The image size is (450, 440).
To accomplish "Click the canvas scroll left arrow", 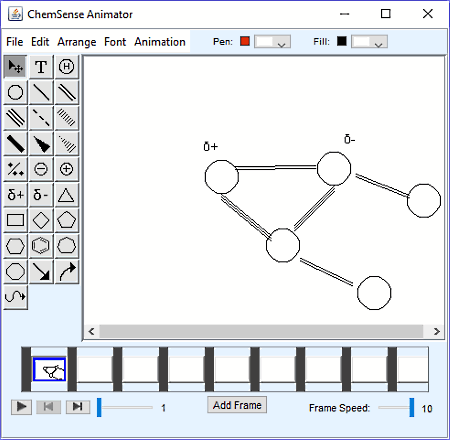I will coord(91,331).
